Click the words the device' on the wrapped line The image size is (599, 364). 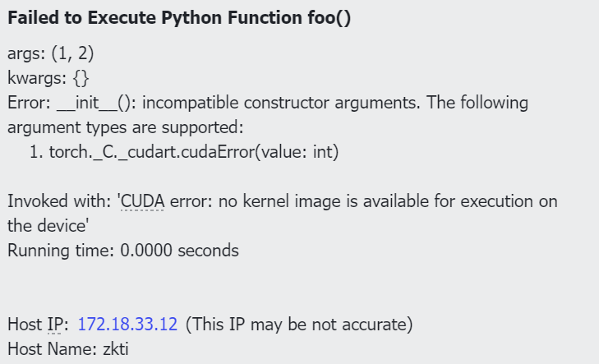click(48, 226)
